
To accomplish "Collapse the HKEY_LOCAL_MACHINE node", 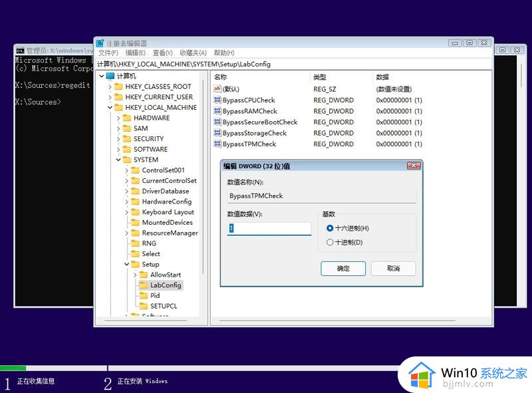I will [x=110, y=108].
